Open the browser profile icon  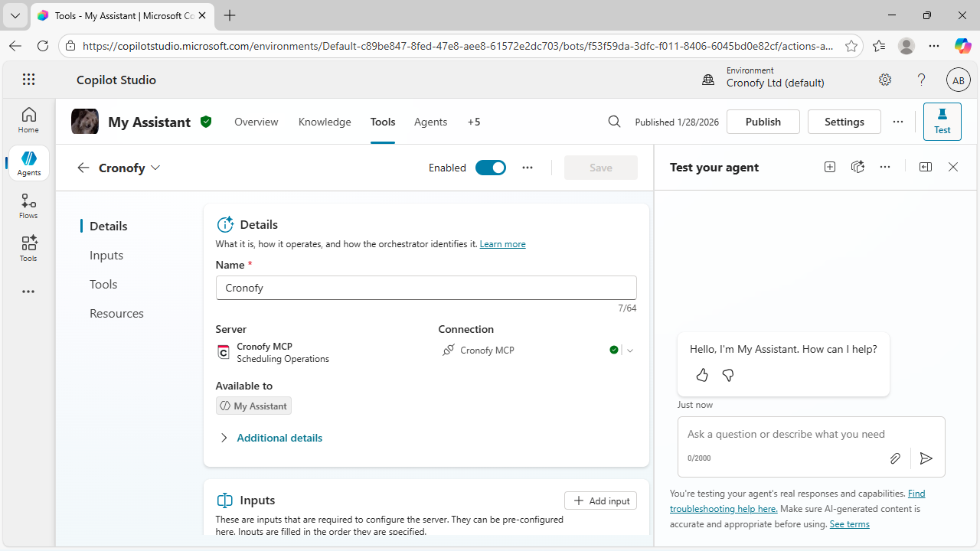point(906,46)
